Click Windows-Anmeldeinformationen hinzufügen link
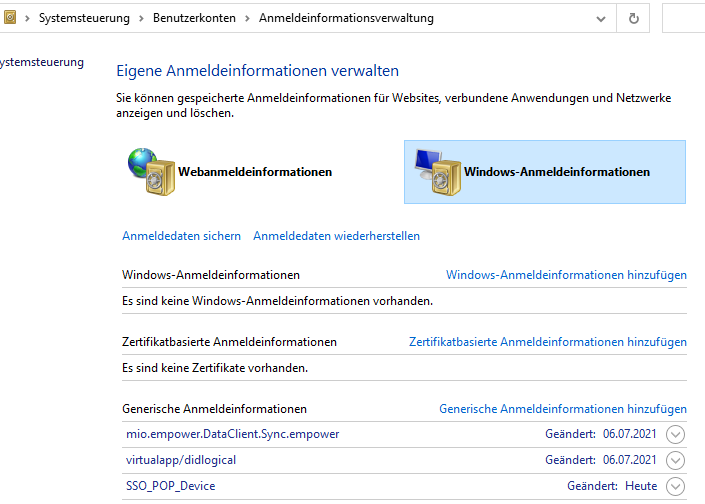 566,275
